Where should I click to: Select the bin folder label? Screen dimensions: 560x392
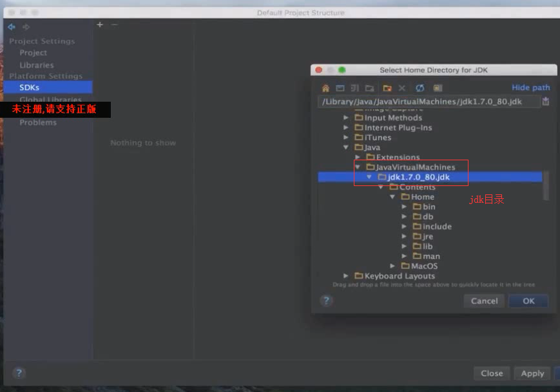429,207
